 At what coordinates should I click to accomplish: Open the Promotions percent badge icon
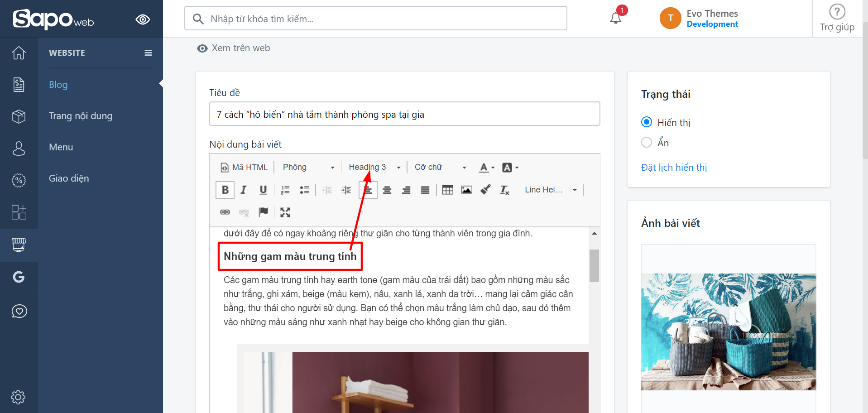coord(19,180)
